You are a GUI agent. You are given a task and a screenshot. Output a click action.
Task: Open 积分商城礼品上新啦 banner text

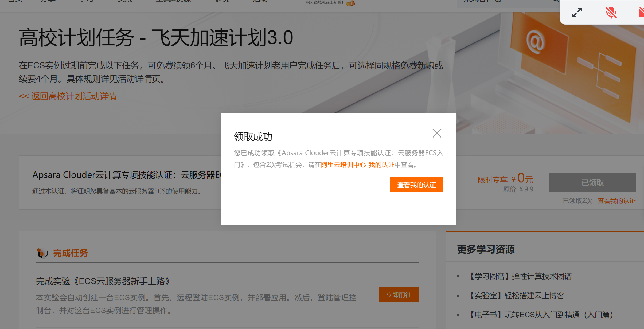[x=324, y=3]
